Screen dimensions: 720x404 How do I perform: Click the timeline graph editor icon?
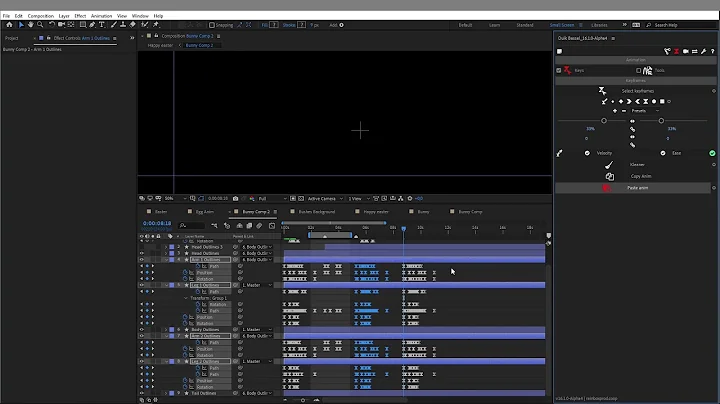click(272, 225)
